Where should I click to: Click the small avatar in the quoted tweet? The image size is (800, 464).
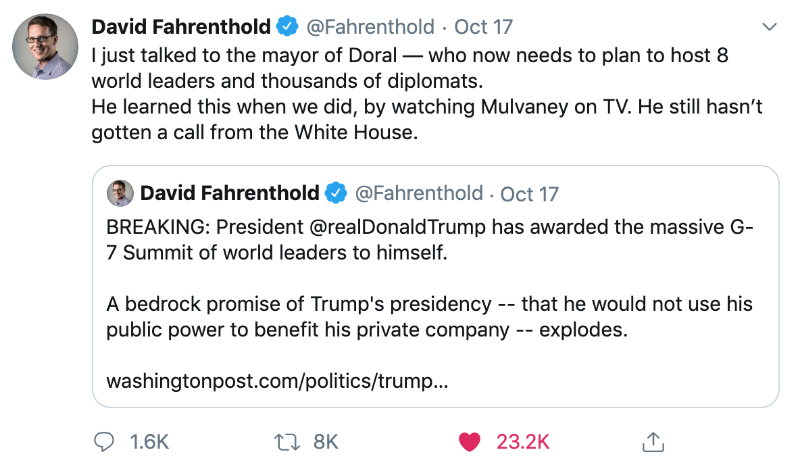[120, 193]
